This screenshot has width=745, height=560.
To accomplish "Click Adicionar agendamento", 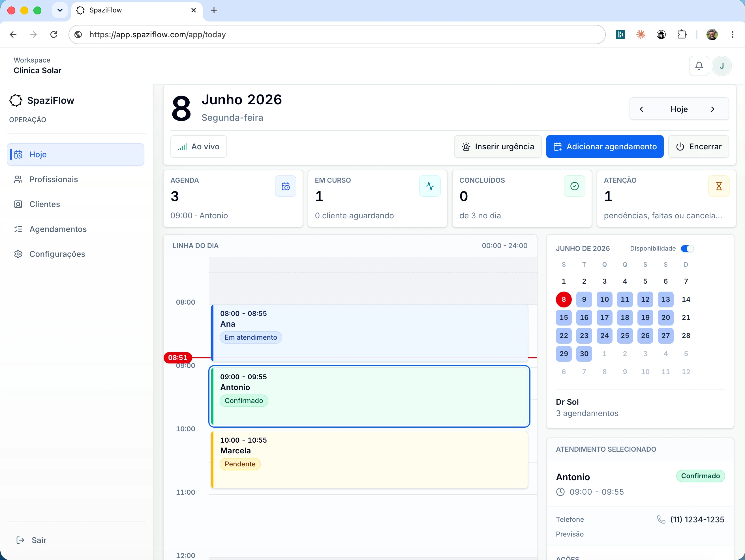I will (605, 147).
